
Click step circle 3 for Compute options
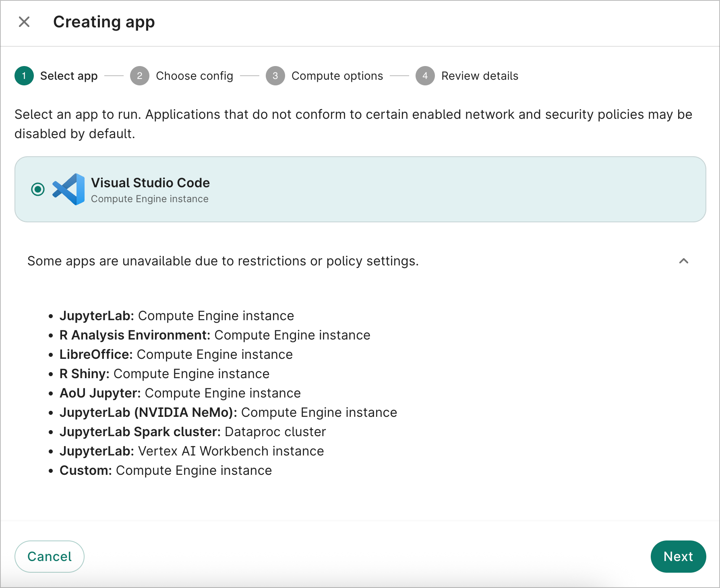(275, 76)
